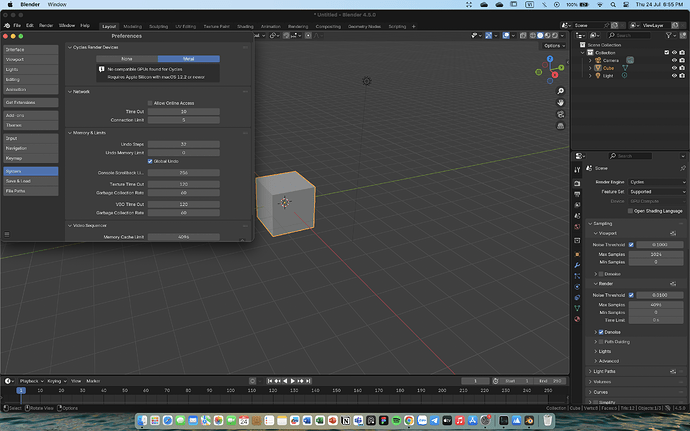Click the red X axis on navigation gizmo
This screenshot has height=431, width=690.
click(x=555, y=75)
